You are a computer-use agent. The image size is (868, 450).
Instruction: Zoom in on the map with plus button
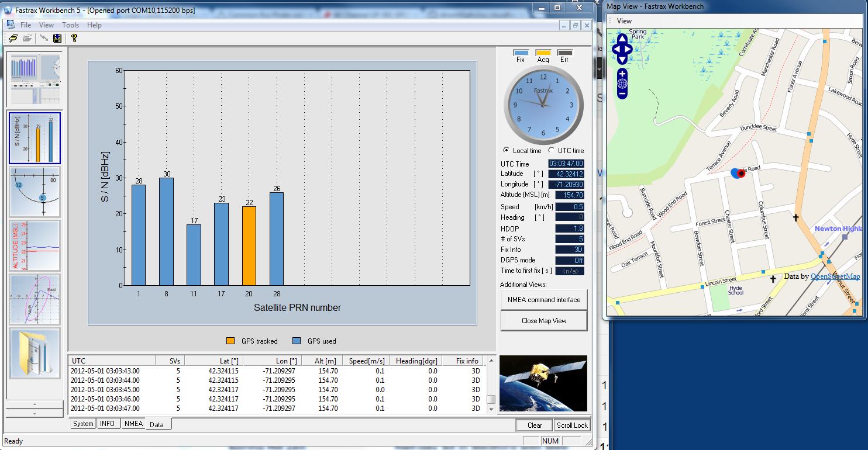pyautogui.click(x=622, y=74)
